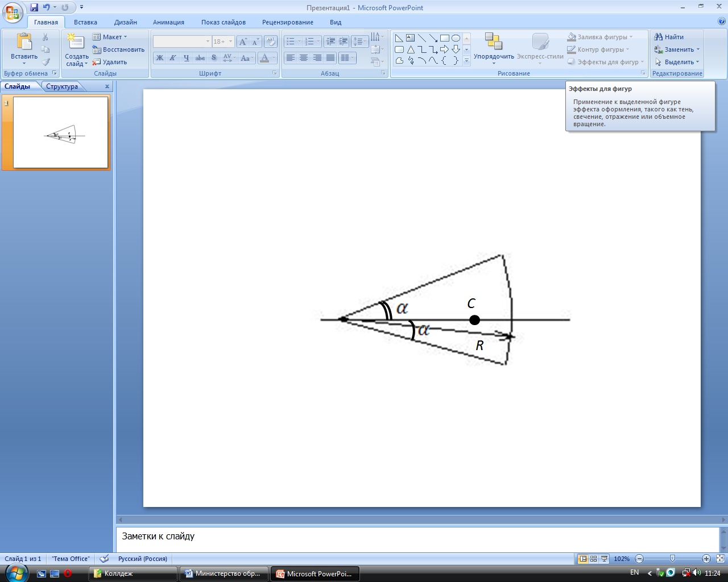This screenshot has height=582, width=728.
Task: Click the Удалить slide button
Action: coord(110,62)
